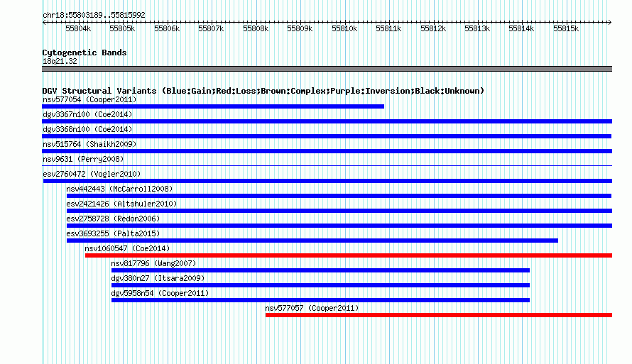Click the chr18:55803189..55815992 region label
Screen dimensions: 632x364
(94, 15)
